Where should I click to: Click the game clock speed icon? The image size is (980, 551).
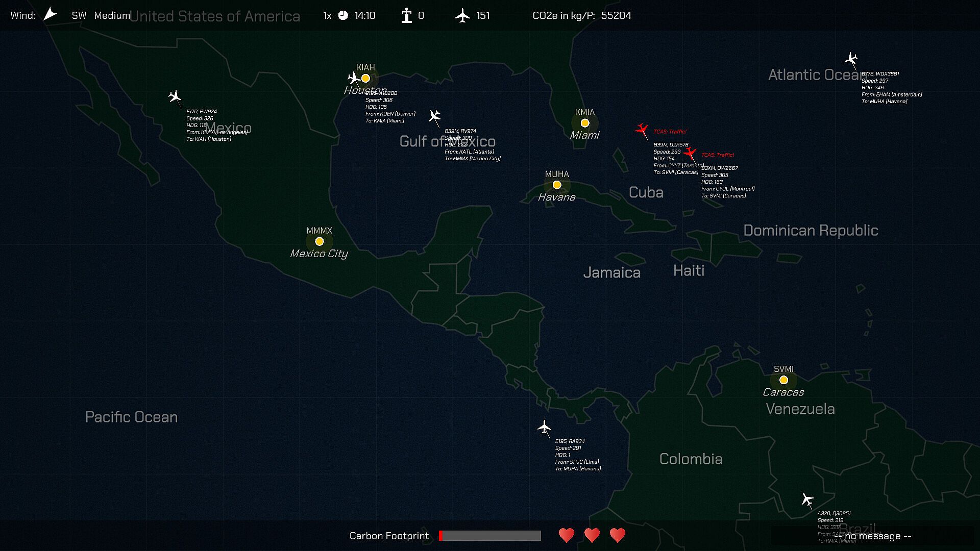pyautogui.click(x=343, y=15)
